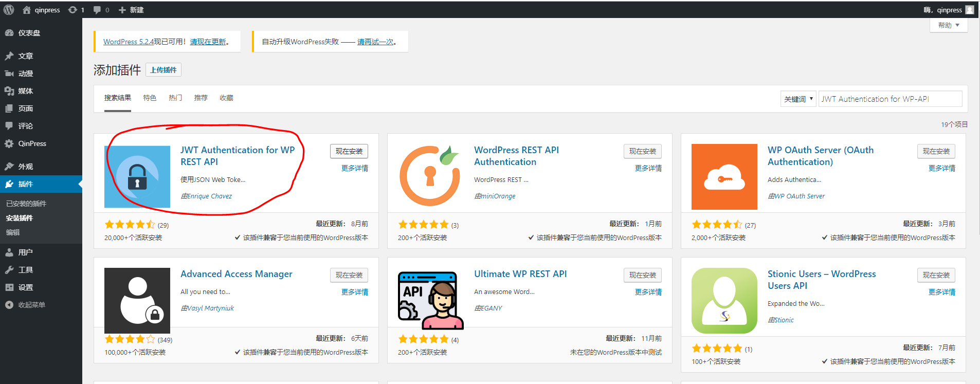
Task: Expand the 帮助 help dropdown
Action: pos(949,25)
